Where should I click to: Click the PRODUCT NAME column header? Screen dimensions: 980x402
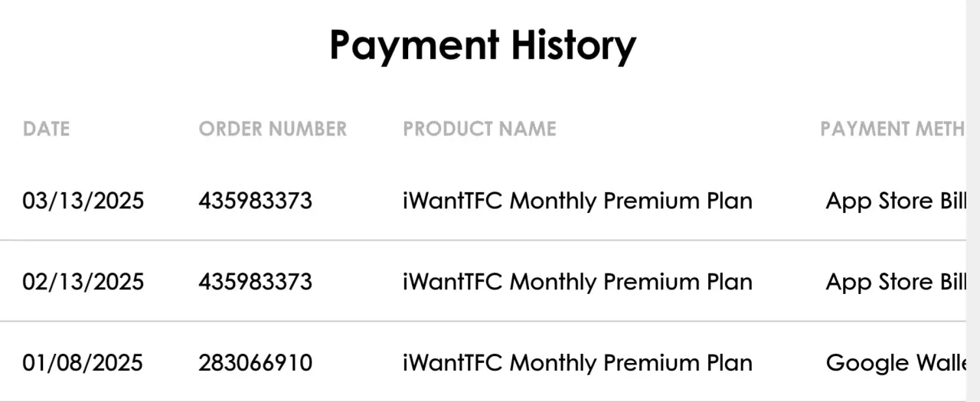point(479,129)
